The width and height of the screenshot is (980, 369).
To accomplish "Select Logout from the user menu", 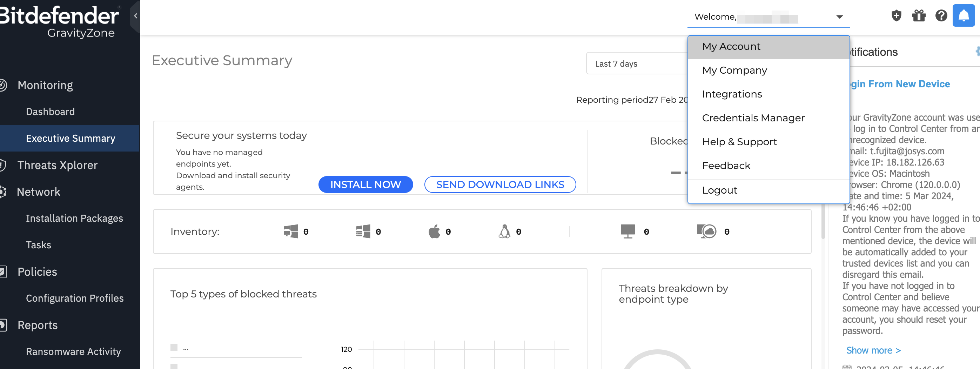I will (719, 190).
